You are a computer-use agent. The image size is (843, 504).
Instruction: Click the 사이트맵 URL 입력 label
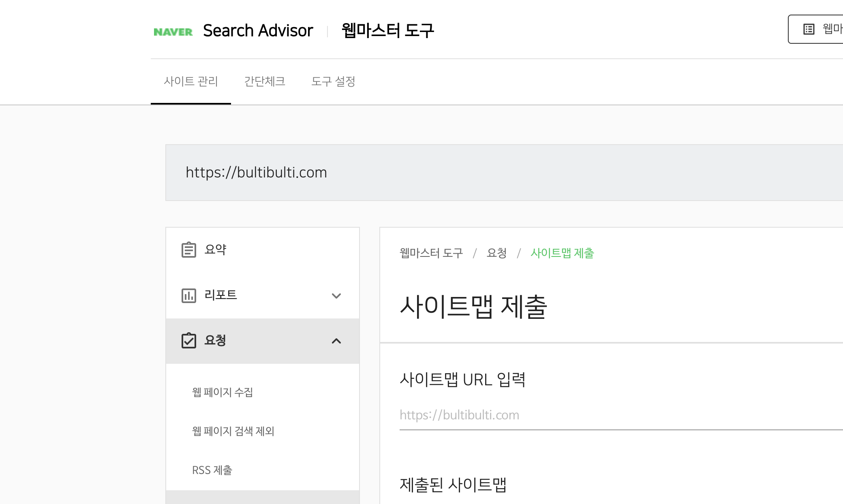(462, 380)
